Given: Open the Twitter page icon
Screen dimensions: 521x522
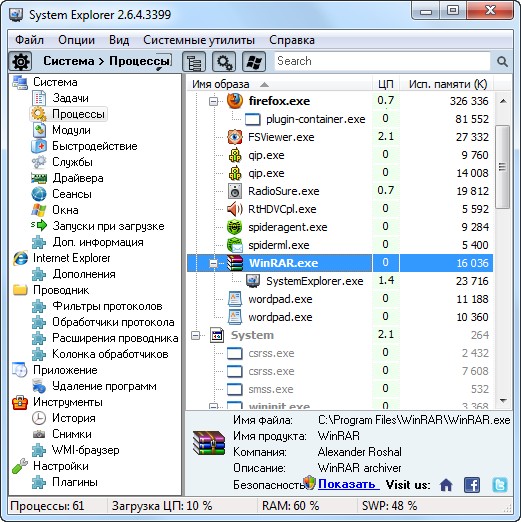Looking at the screenshot, I should [x=499, y=485].
